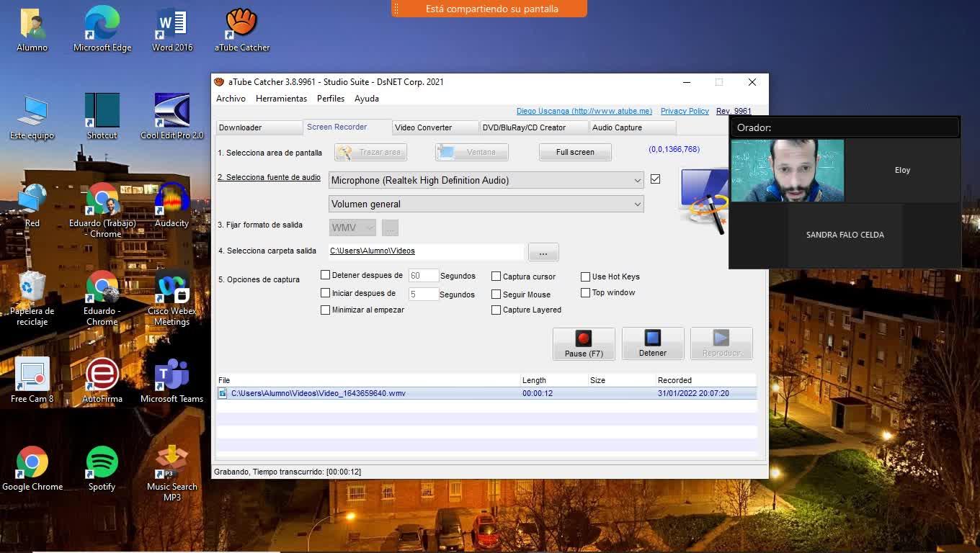The height and width of the screenshot is (553, 980).
Task: Enable the Use Hot Keys checkbox
Action: [x=585, y=276]
